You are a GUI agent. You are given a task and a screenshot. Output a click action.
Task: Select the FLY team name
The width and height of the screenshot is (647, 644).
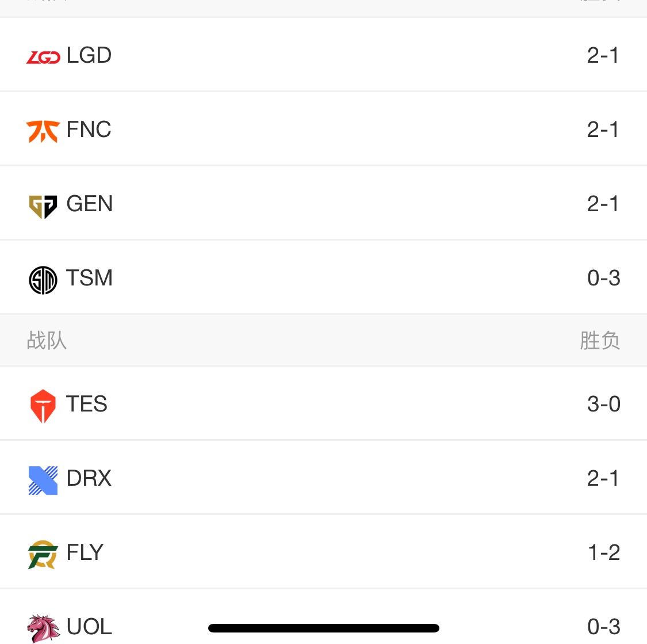[x=85, y=552]
